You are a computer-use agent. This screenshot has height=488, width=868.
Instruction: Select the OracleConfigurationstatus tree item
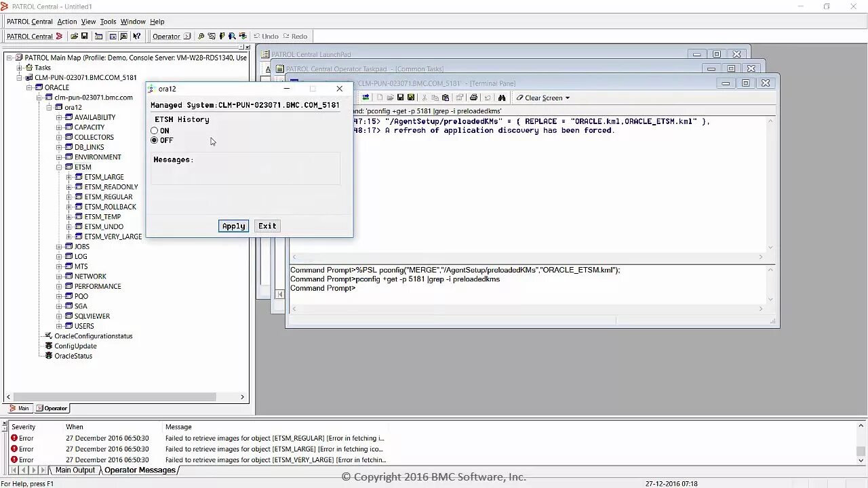(94, 336)
